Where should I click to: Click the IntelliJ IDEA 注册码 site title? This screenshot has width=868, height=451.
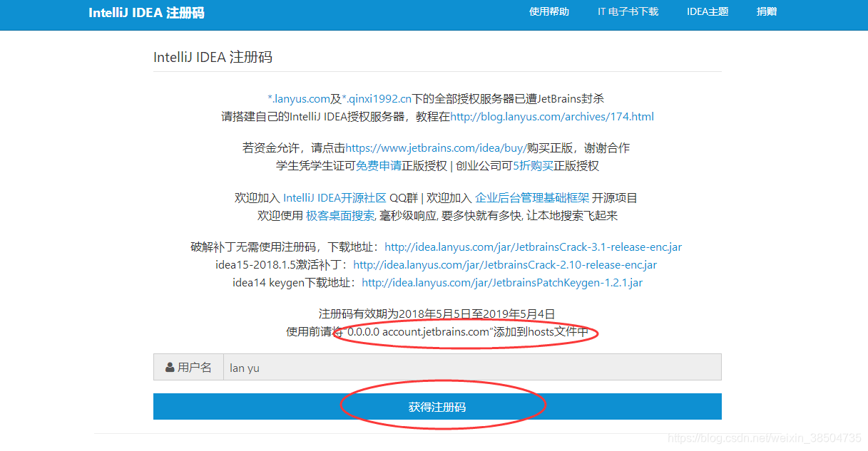[146, 13]
